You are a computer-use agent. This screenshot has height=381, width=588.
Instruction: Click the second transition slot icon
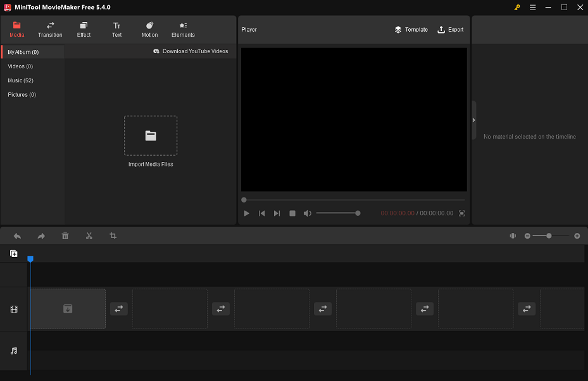pyautogui.click(x=221, y=309)
